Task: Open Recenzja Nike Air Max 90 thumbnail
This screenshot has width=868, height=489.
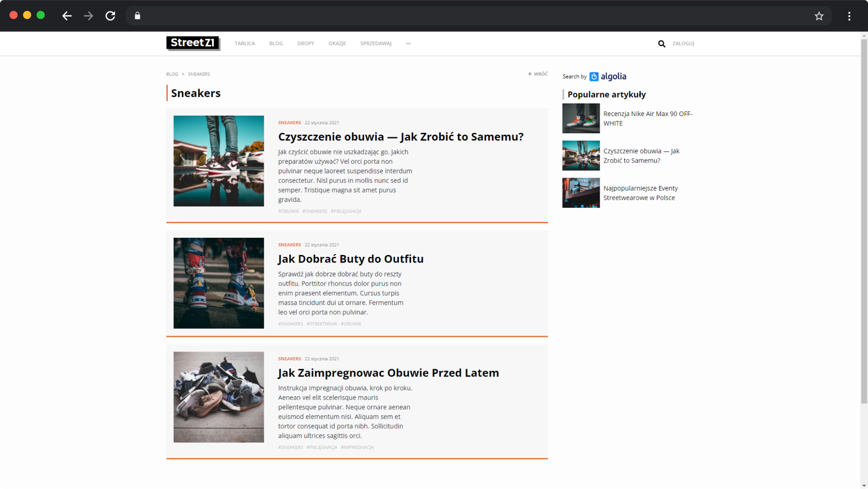Action: click(x=581, y=118)
